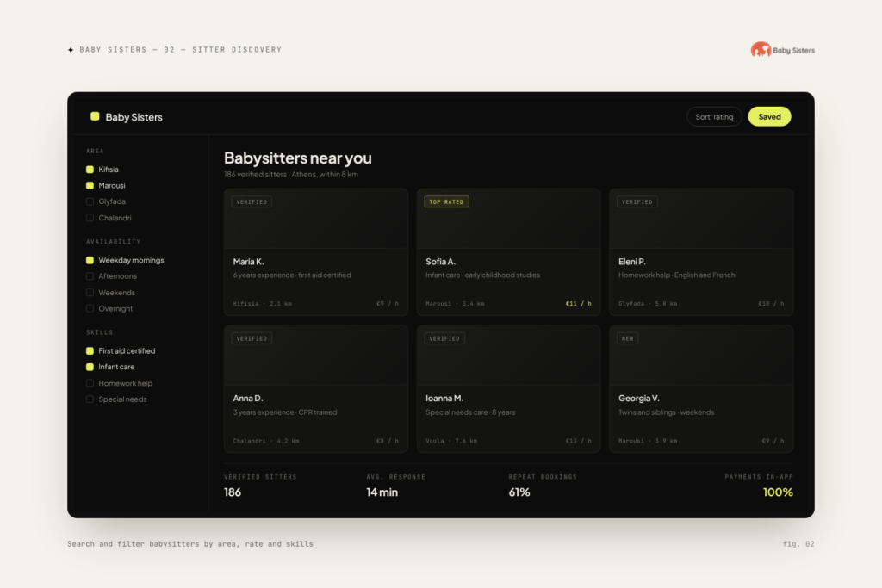The image size is (882, 588).
Task: Click the NEW badge on Georgia's card
Action: click(628, 338)
